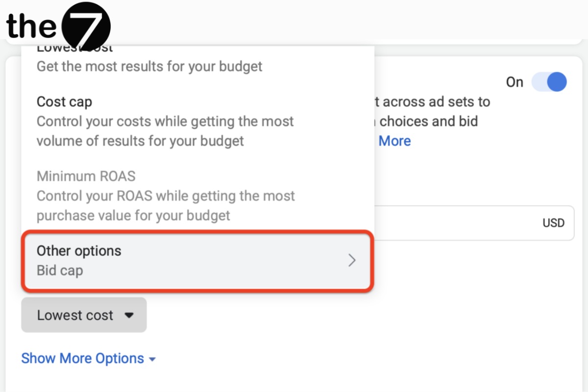Toggle the On switch off
This screenshot has height=392, width=588.
pos(549,82)
